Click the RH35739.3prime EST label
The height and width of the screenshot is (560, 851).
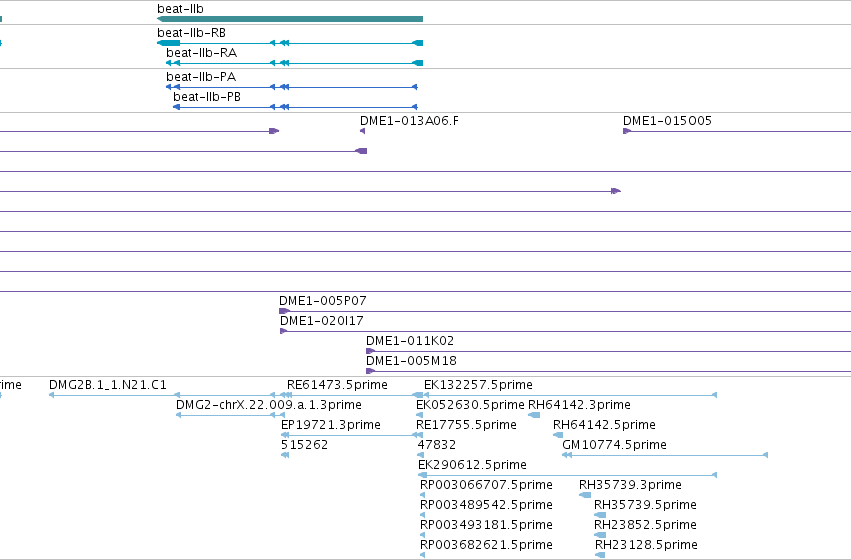coord(630,485)
